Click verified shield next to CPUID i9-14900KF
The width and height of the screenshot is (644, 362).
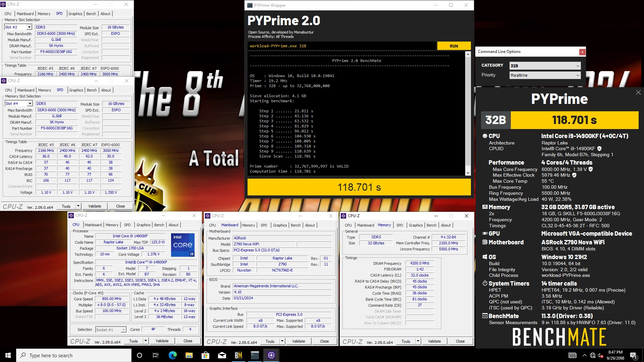coord(599,148)
